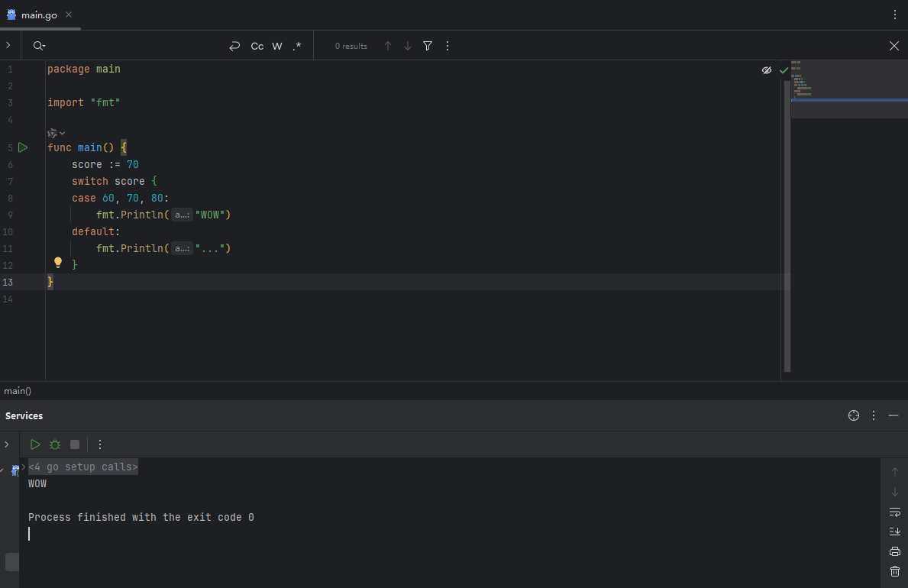Viewport: 908px width, 588px height.
Task: Run main function from gutter icon
Action: [23, 147]
